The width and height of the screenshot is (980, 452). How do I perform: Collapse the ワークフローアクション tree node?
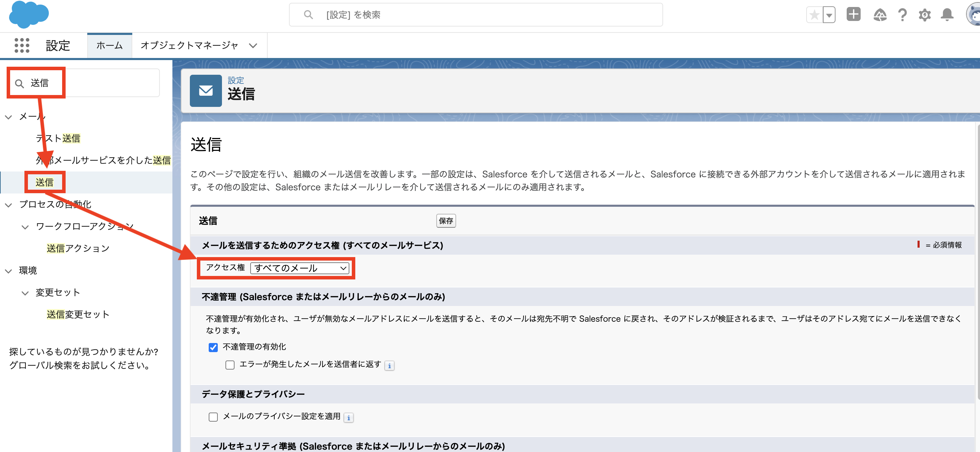click(x=25, y=227)
